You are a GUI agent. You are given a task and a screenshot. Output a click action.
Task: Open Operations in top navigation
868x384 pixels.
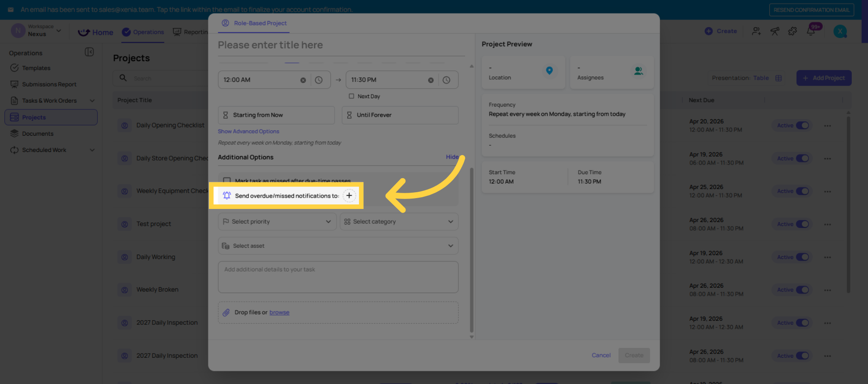143,32
